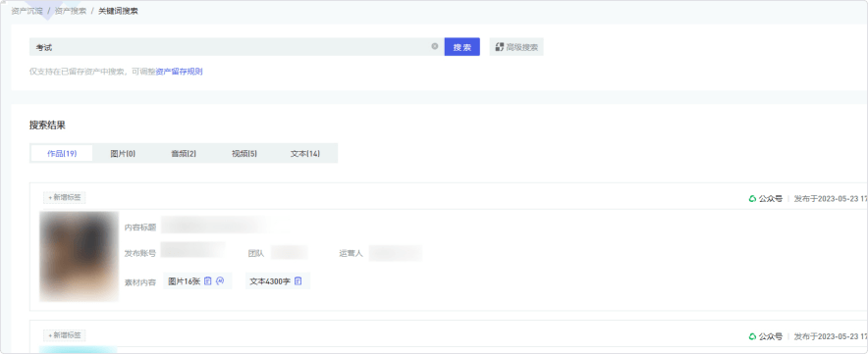The image size is (868, 354).
Task: Click the AI icon beside 图片16张
Action: point(220,281)
